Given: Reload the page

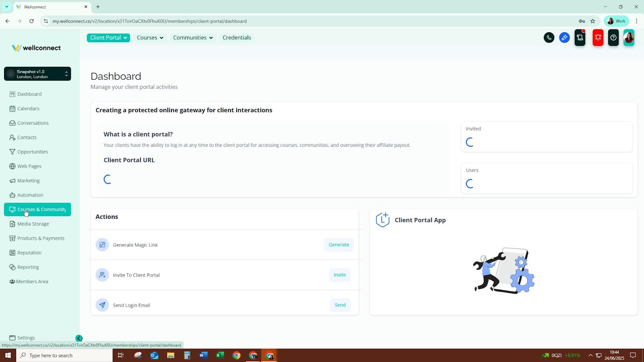Looking at the screenshot, I should [31, 21].
